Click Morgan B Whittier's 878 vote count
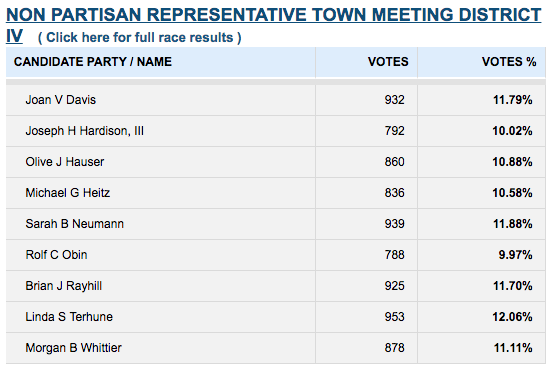 coord(394,348)
